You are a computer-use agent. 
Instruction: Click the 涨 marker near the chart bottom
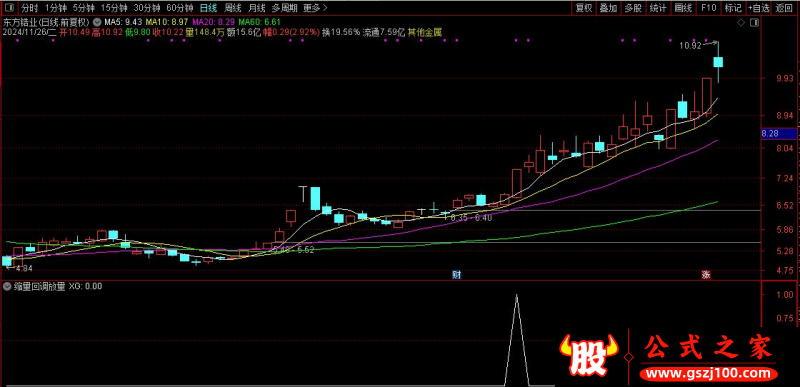pos(706,274)
